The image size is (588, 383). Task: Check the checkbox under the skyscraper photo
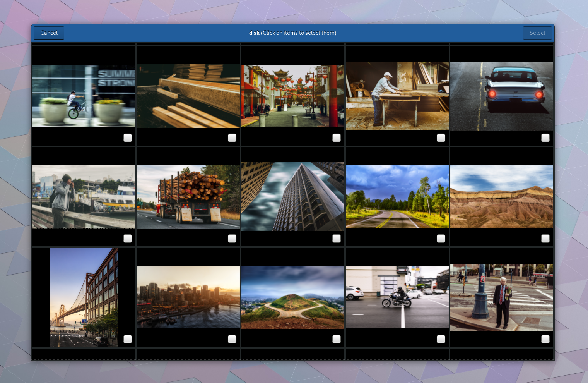pos(337,239)
